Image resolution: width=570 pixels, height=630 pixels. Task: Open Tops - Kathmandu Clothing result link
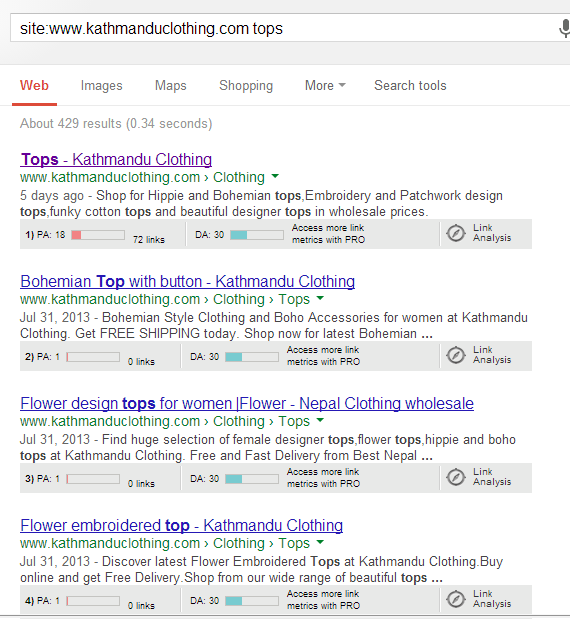(x=116, y=160)
